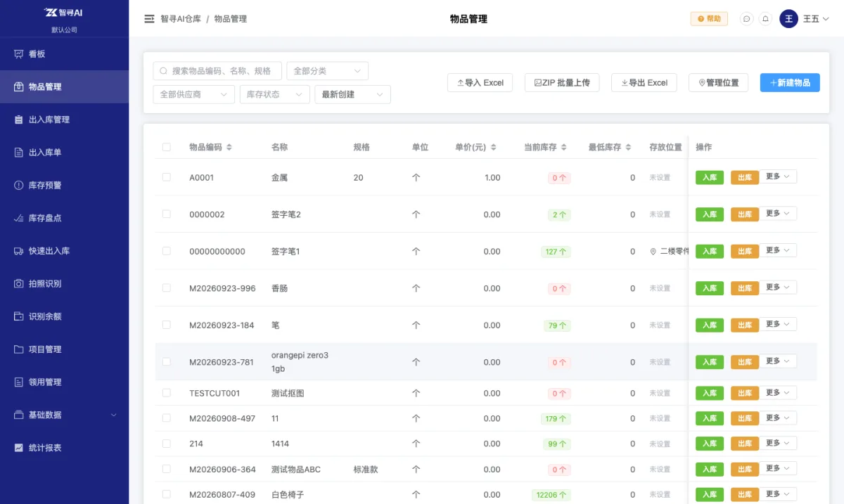This screenshot has height=504, width=844.
Task: Click item name orangepi zero3 1gb
Action: coord(300,362)
